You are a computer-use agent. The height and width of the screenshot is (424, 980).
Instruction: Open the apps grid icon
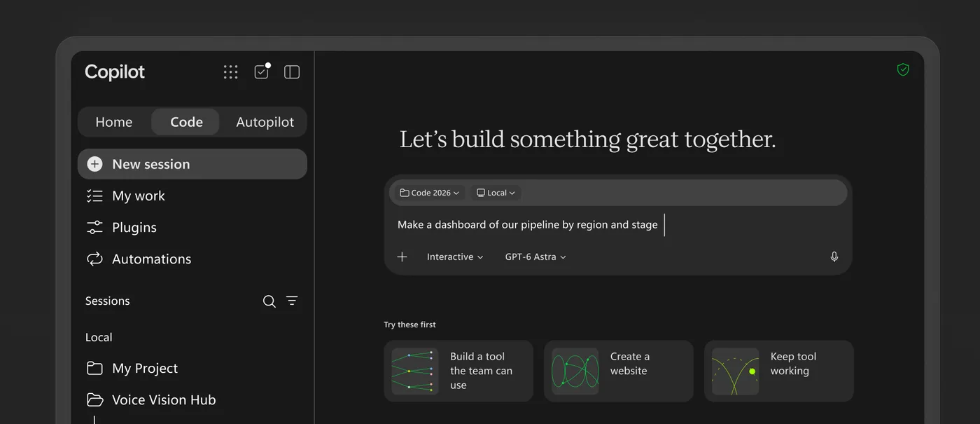click(231, 72)
